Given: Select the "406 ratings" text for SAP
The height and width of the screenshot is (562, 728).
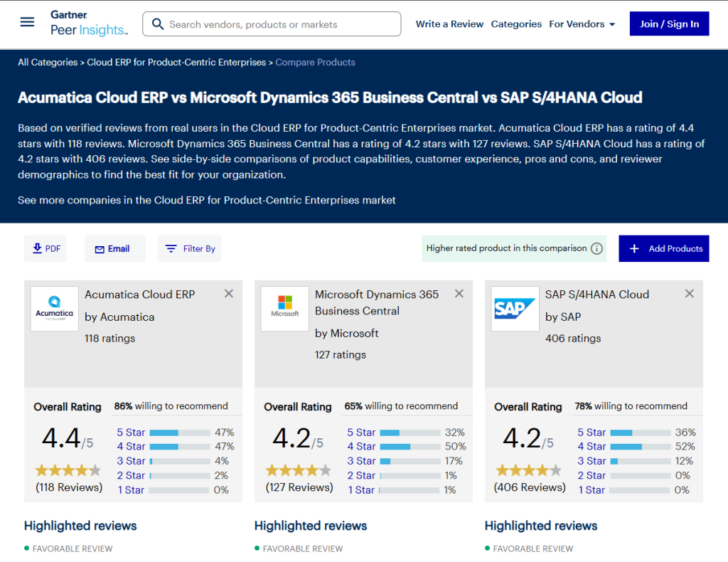Looking at the screenshot, I should [573, 338].
